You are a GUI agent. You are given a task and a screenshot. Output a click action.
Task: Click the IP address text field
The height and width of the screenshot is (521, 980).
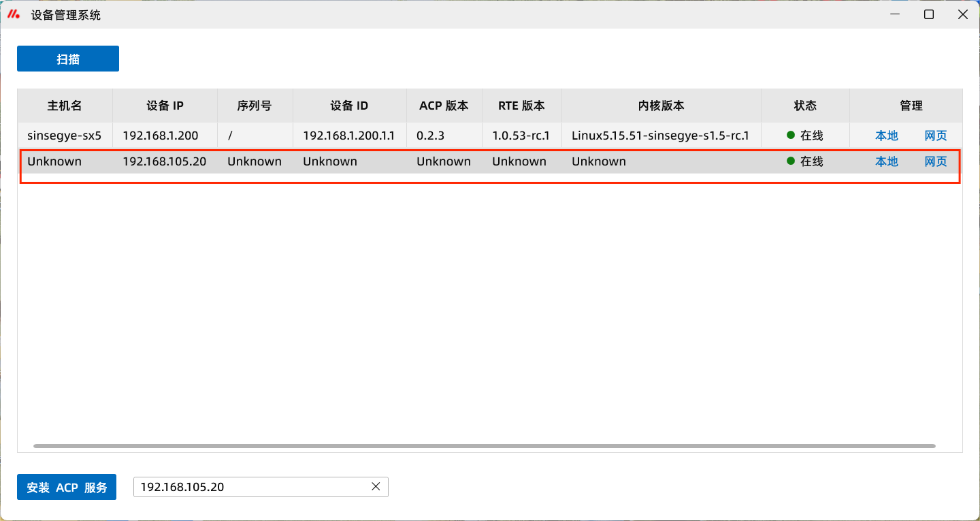click(252, 487)
